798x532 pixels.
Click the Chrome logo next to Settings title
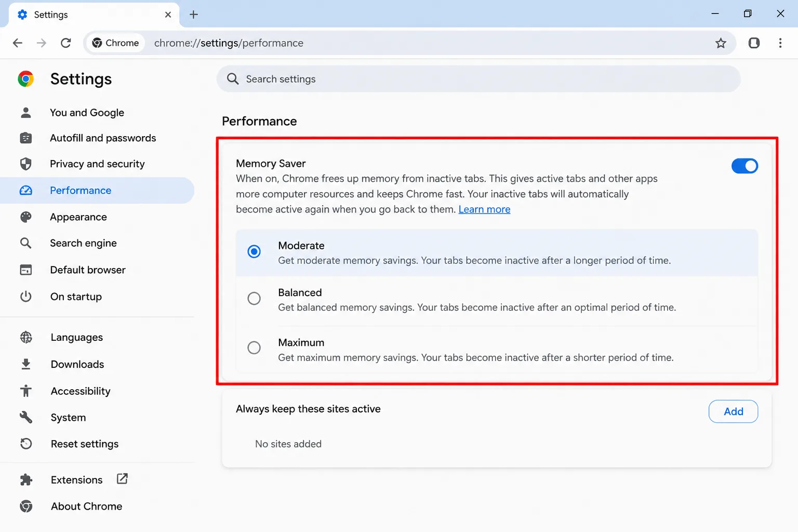(25, 79)
